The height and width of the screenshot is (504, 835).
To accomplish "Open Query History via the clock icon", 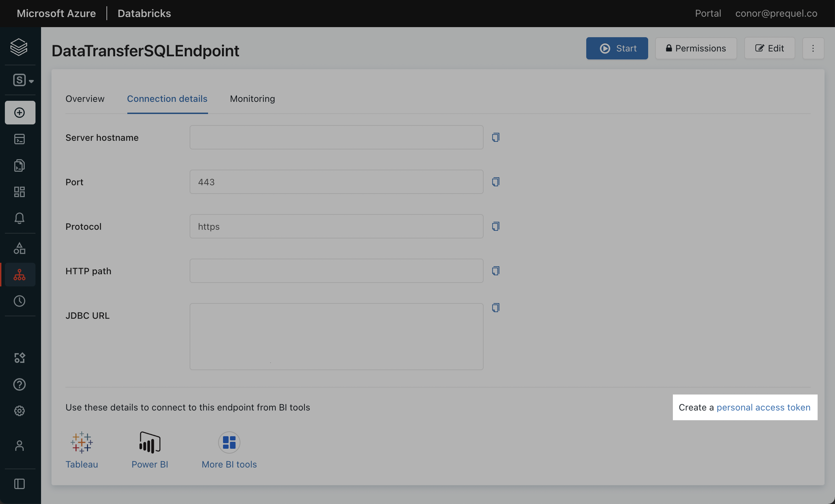I will pyautogui.click(x=19, y=301).
